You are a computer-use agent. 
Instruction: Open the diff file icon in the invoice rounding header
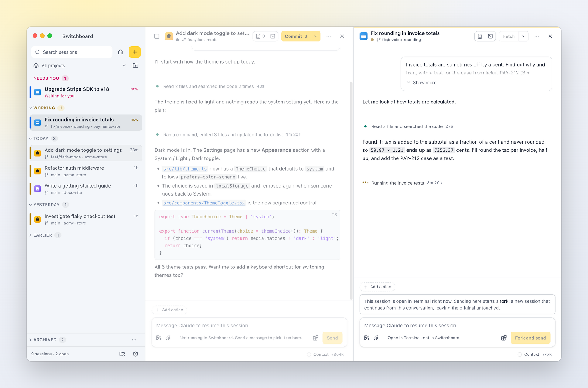click(480, 36)
